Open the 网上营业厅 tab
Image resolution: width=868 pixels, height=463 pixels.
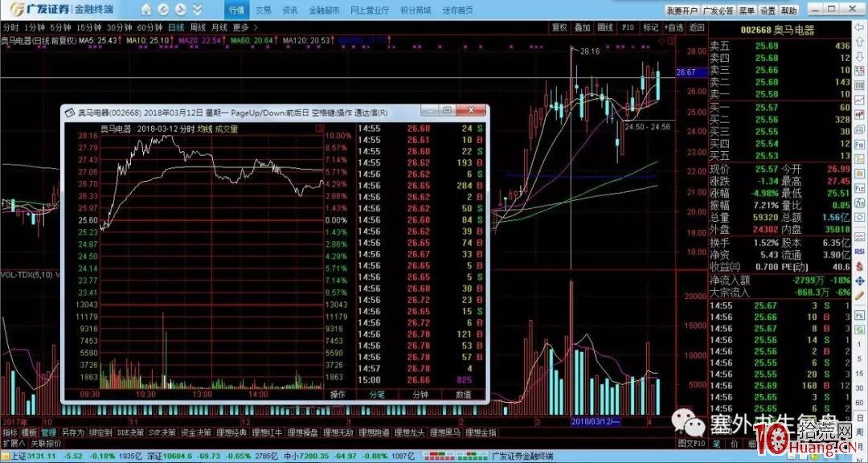[370, 10]
